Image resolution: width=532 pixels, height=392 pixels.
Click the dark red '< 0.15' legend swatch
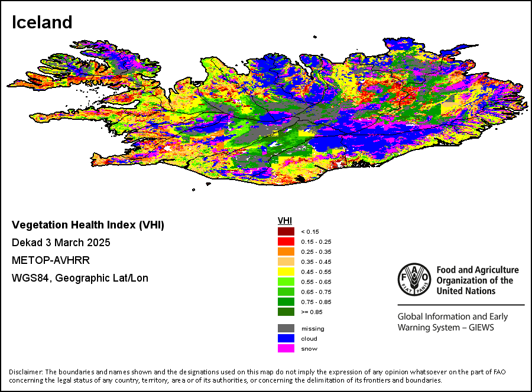click(x=286, y=231)
